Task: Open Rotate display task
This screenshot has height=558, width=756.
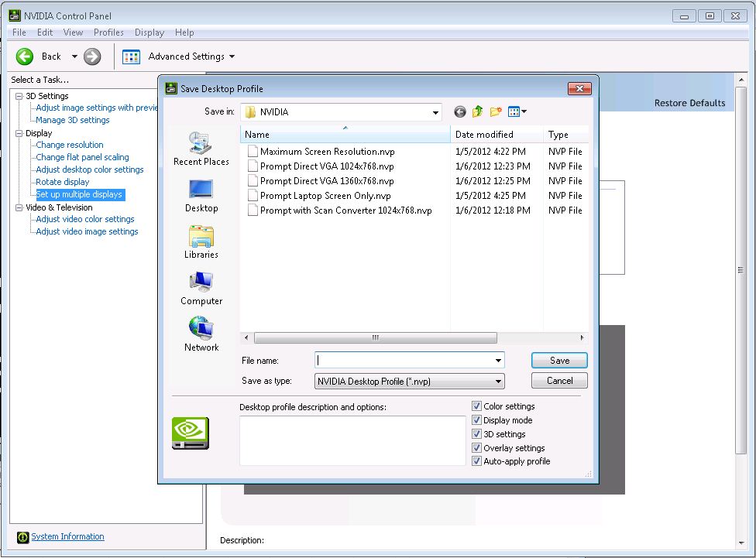Action: [x=63, y=182]
